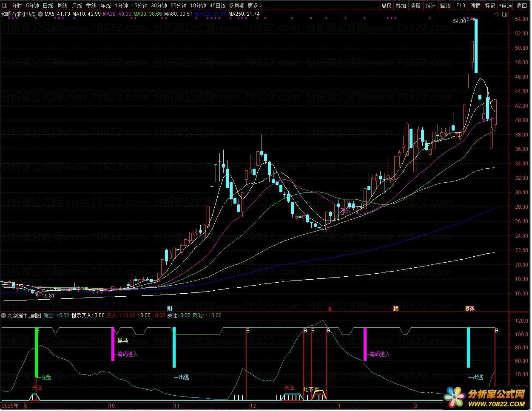Image resolution: width=532 pixels, height=411 pixels.
Task: Click the +自选 button
Action: 505,6
